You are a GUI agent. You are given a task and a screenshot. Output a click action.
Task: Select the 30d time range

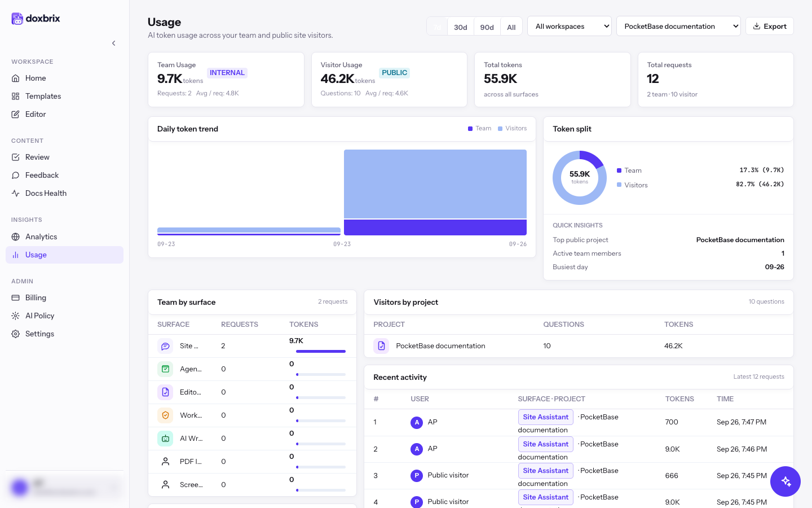tap(460, 27)
